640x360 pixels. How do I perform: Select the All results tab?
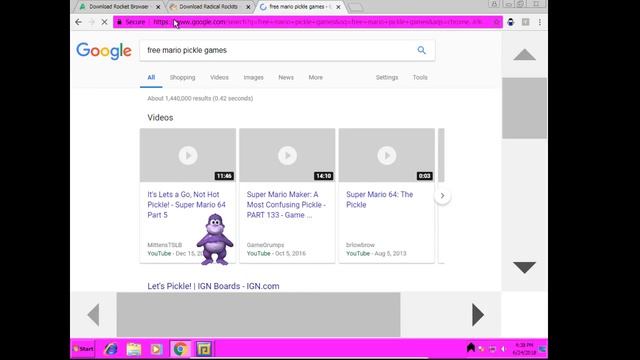[x=151, y=78]
